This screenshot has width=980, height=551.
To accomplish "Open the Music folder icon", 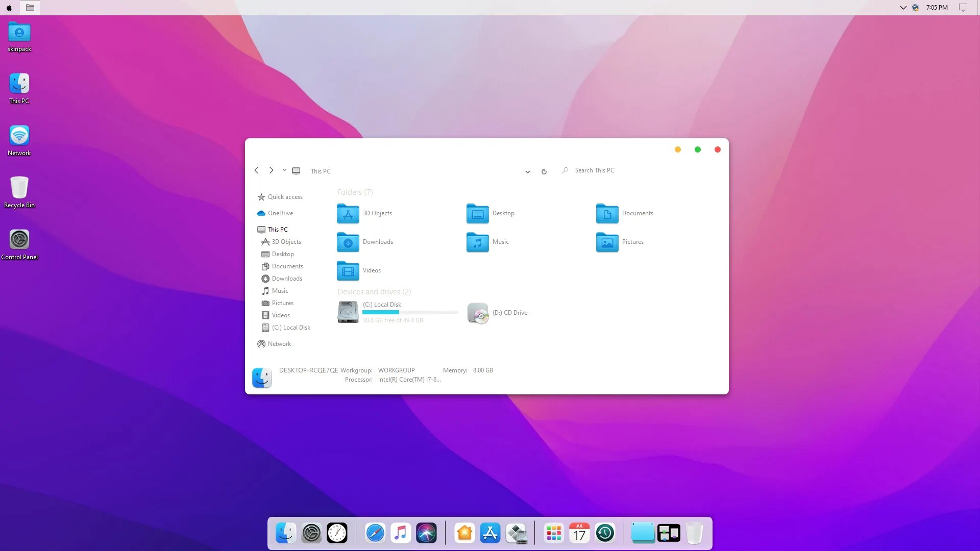I will click(x=477, y=242).
